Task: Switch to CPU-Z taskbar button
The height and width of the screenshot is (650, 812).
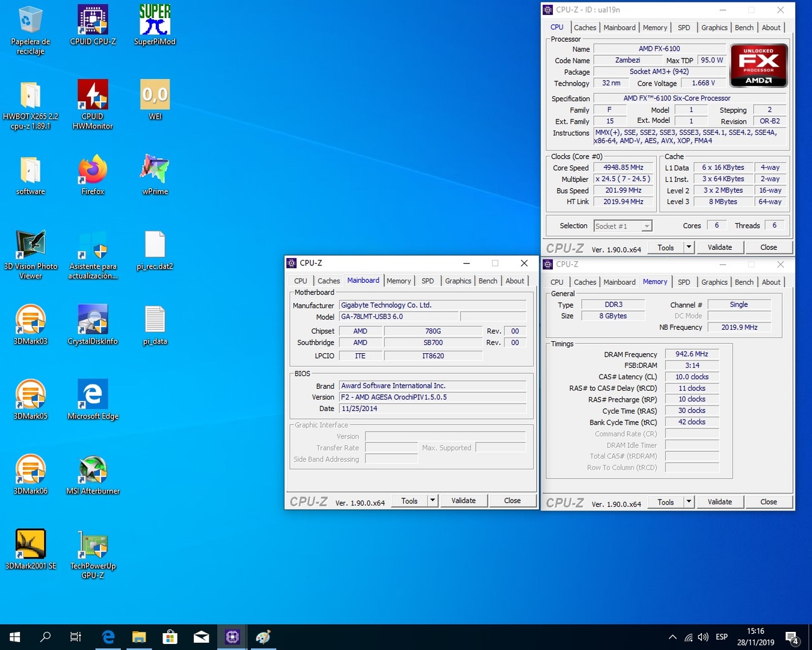Action: pos(232,637)
